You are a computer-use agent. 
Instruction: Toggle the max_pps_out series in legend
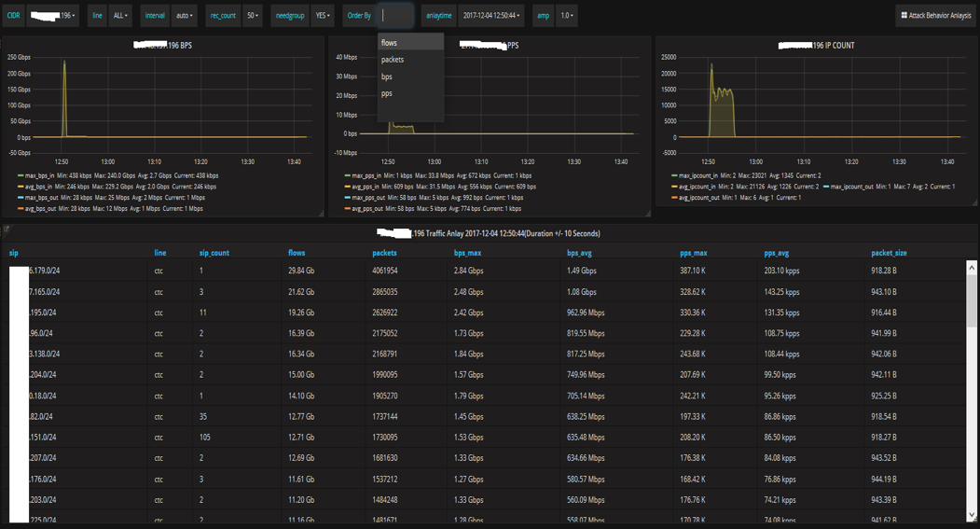click(366, 198)
